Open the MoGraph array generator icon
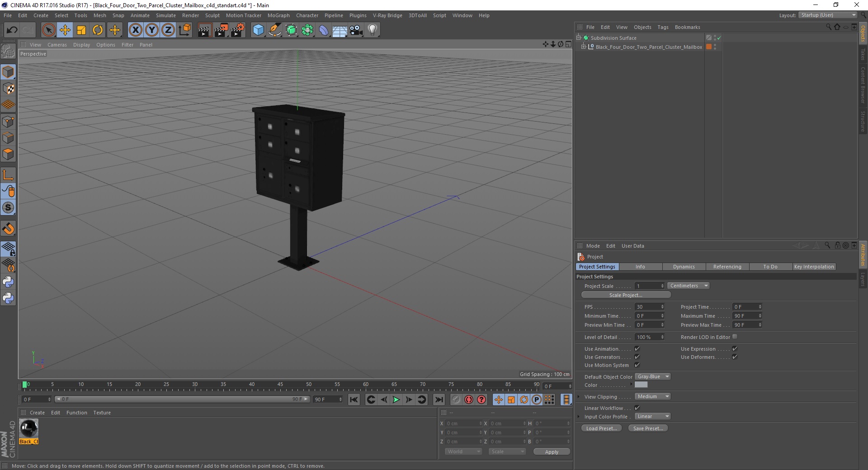 tap(308, 30)
